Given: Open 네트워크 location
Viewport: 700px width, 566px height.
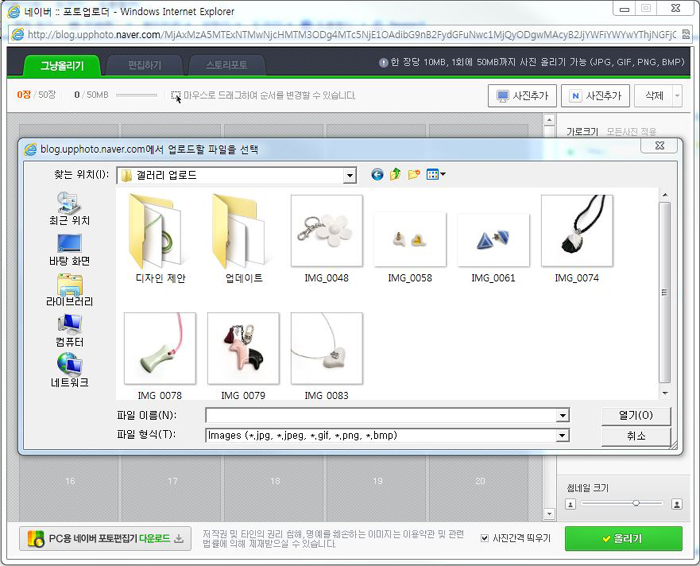Looking at the screenshot, I should point(69,370).
